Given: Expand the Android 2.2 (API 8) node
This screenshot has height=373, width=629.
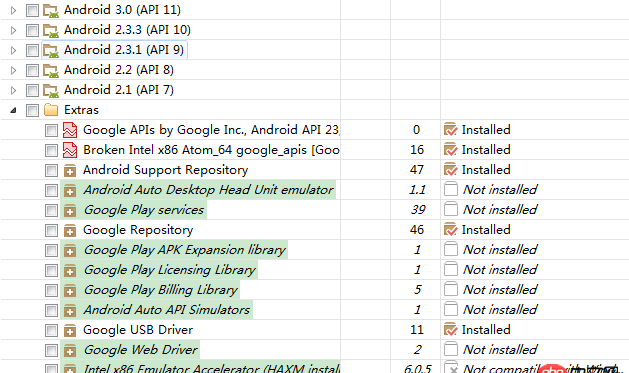Looking at the screenshot, I should click(x=13, y=70).
